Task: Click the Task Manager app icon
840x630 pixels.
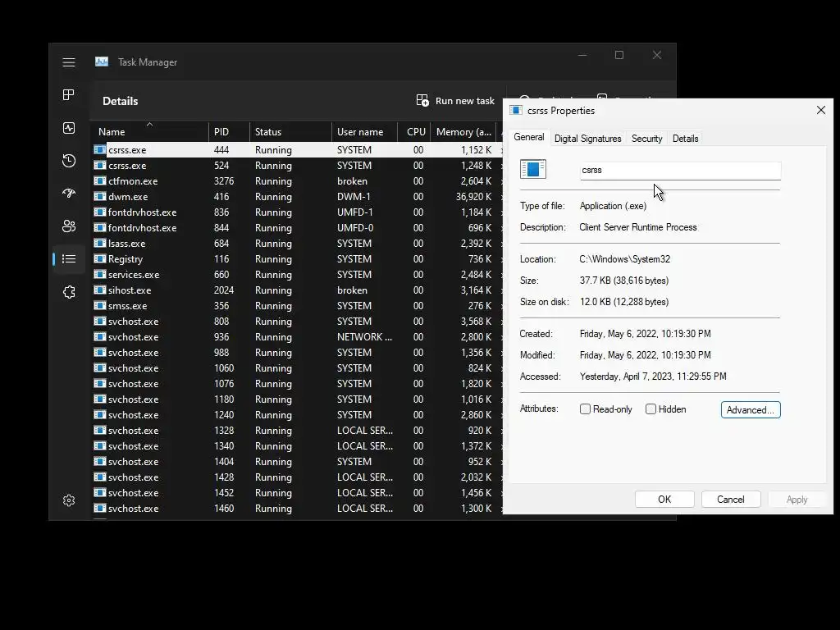Action: [x=102, y=62]
